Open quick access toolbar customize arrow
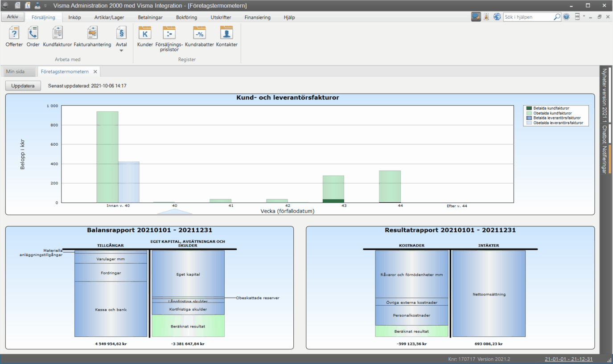The width and height of the screenshot is (613, 364). click(x=45, y=6)
